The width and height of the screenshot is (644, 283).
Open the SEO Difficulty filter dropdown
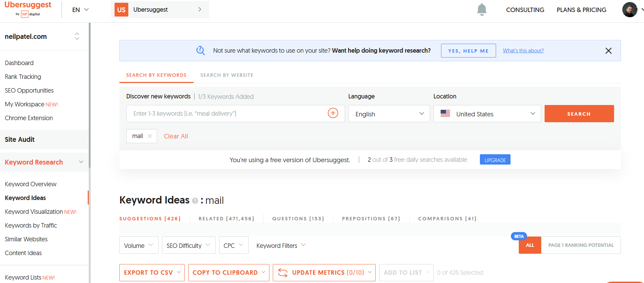pyautogui.click(x=189, y=245)
